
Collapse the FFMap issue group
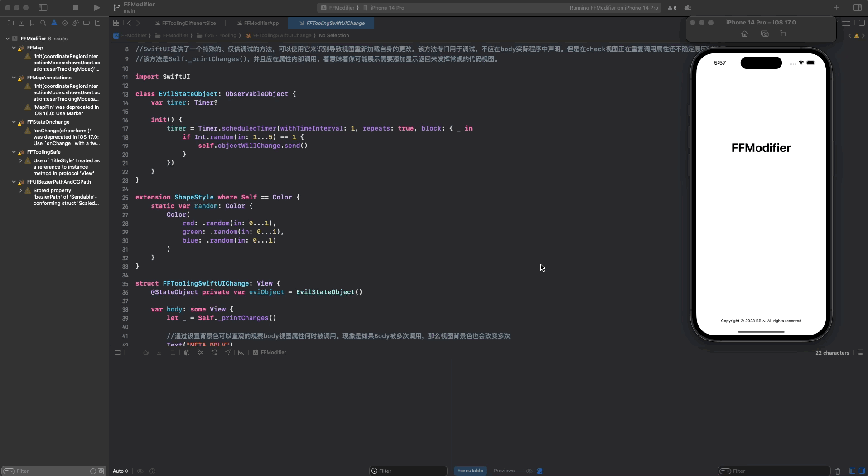pos(14,48)
